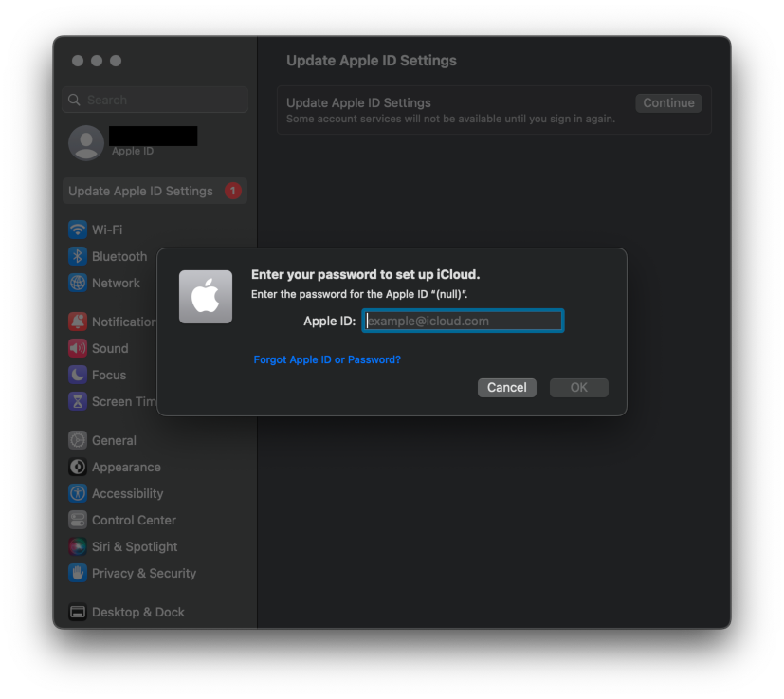Click the magnifier icon in Search
Viewport: 784px width, 699px height.
pyautogui.click(x=74, y=100)
